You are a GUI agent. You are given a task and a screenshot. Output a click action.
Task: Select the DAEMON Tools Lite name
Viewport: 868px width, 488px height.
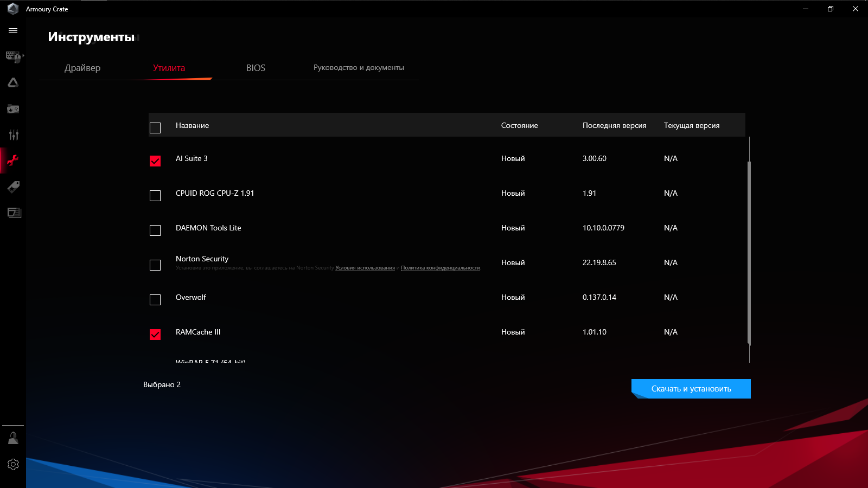tap(208, 228)
